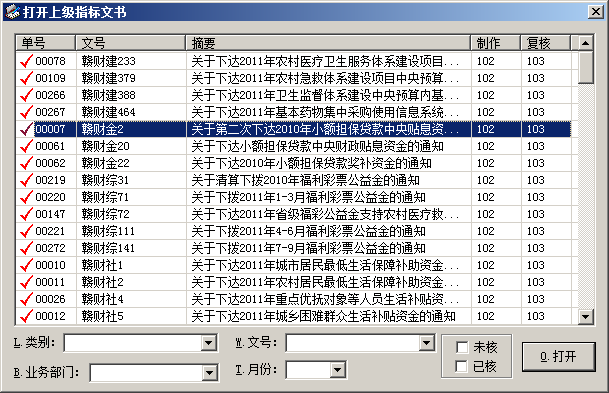Select document number 赣财建464

tap(109, 113)
